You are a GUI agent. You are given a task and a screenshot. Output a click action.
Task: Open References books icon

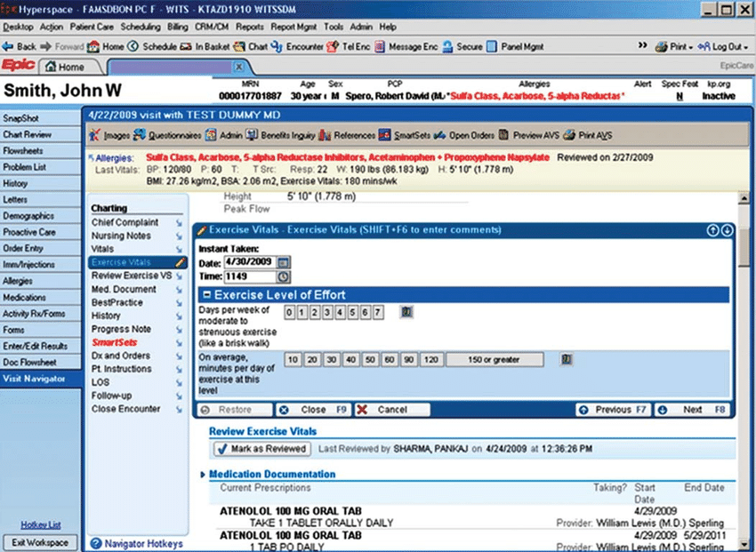325,135
